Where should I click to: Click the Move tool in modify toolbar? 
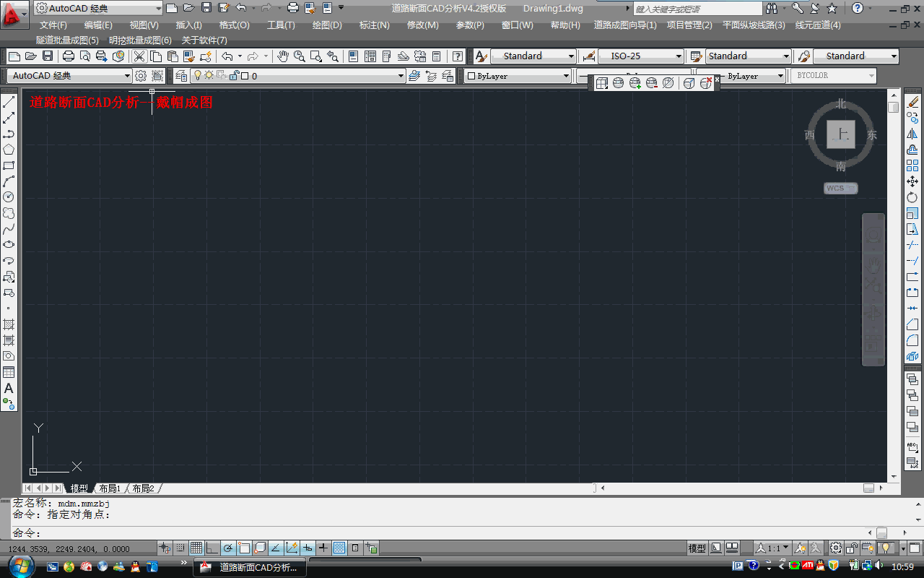coord(912,181)
